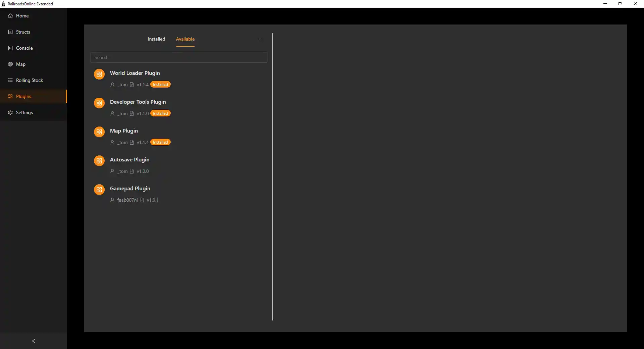The width and height of the screenshot is (644, 349).
Task: Select Plugins in the sidebar
Action: point(33,96)
